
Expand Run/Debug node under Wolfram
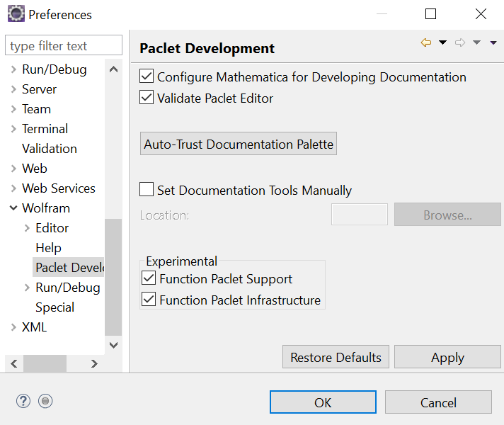pyautogui.click(x=27, y=288)
